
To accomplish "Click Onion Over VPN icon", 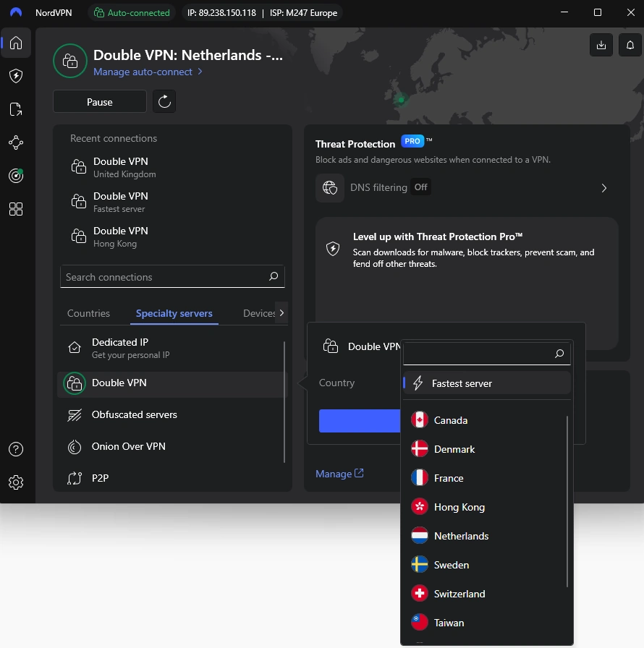I will coord(75,447).
